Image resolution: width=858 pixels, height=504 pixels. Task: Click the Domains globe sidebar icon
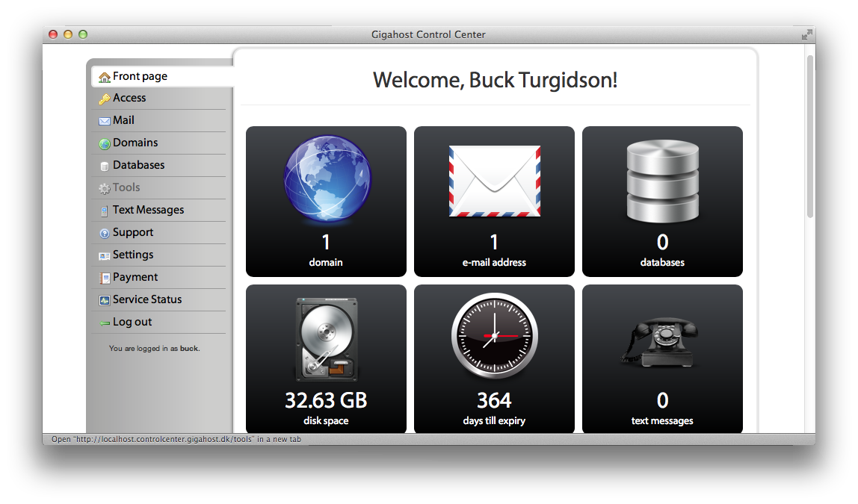[105, 144]
